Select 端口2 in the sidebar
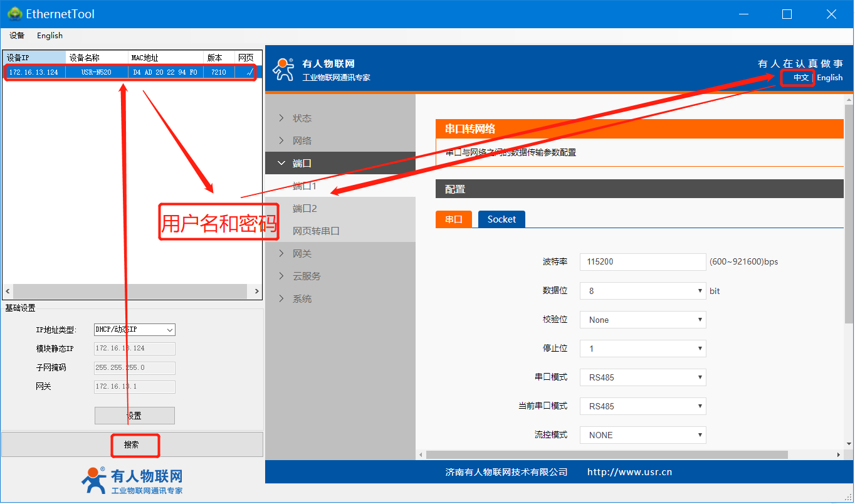The image size is (855, 504). (x=305, y=209)
